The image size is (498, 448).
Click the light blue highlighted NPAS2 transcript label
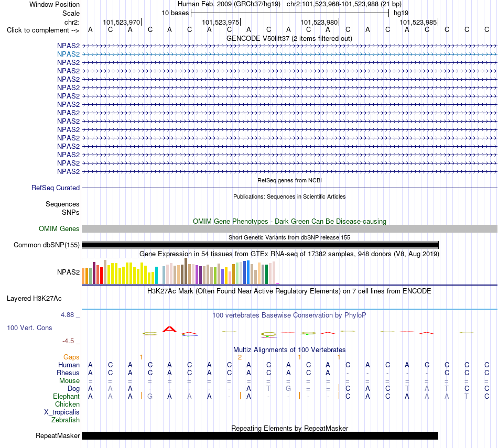click(x=68, y=54)
